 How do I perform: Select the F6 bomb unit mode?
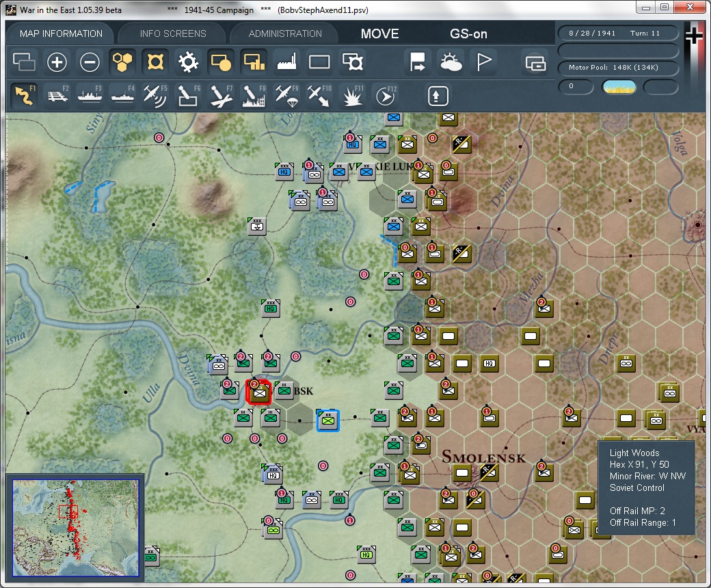[188, 96]
